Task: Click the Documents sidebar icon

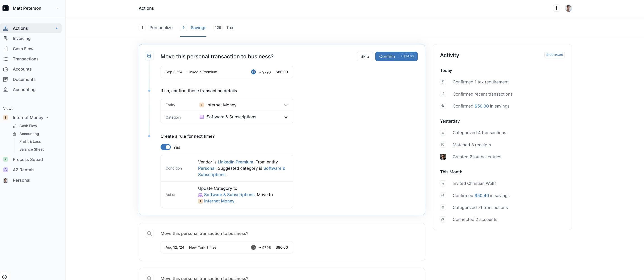Action: click(5, 79)
